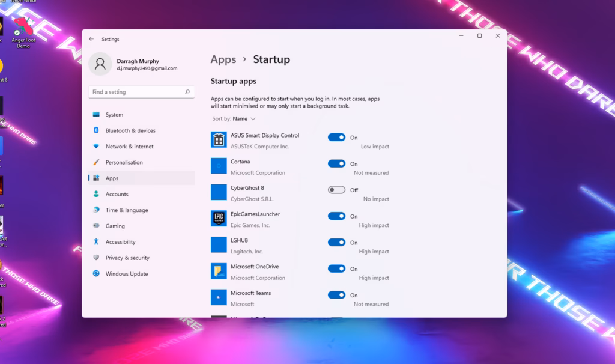Viewport: 615px width, 364px height.
Task: Open Gaming settings page
Action: pos(142,226)
